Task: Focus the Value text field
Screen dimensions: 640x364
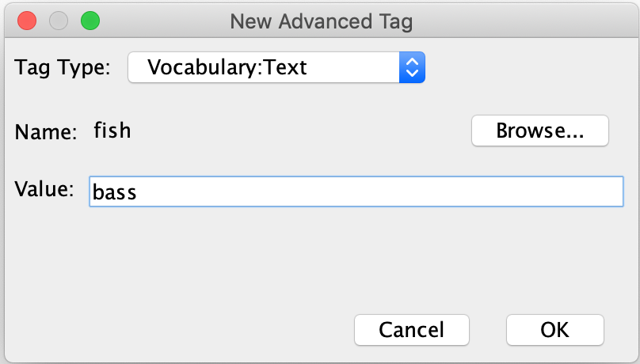Action: [356, 191]
